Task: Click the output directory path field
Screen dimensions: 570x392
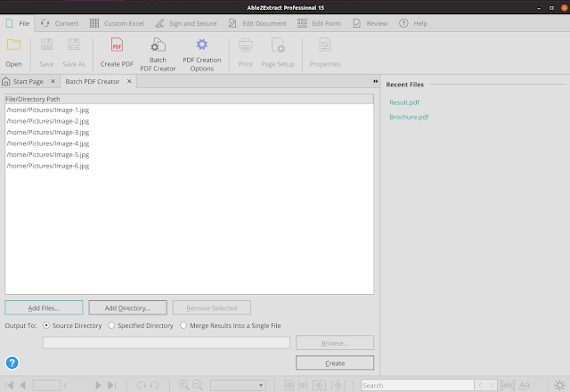Action: pos(167,342)
